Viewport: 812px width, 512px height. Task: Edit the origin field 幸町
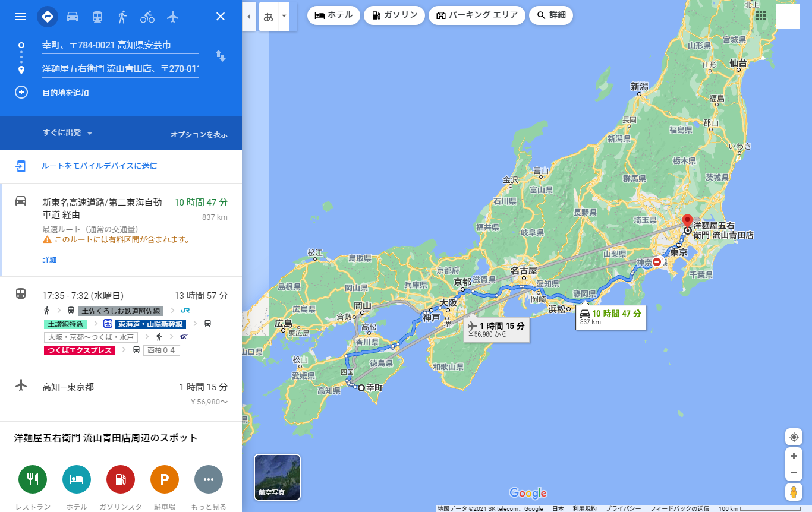point(121,45)
